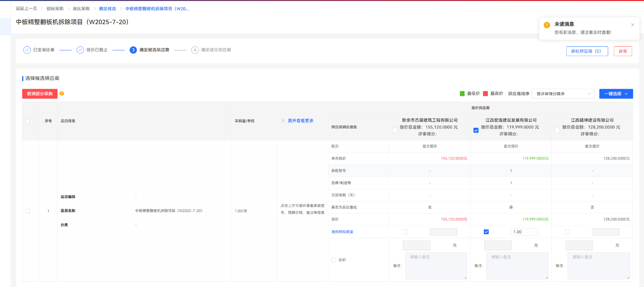The height and width of the screenshot is (287, 644).
Task: Click negotiated price field for 江西赣坤 column
Action: click(x=579, y=245)
